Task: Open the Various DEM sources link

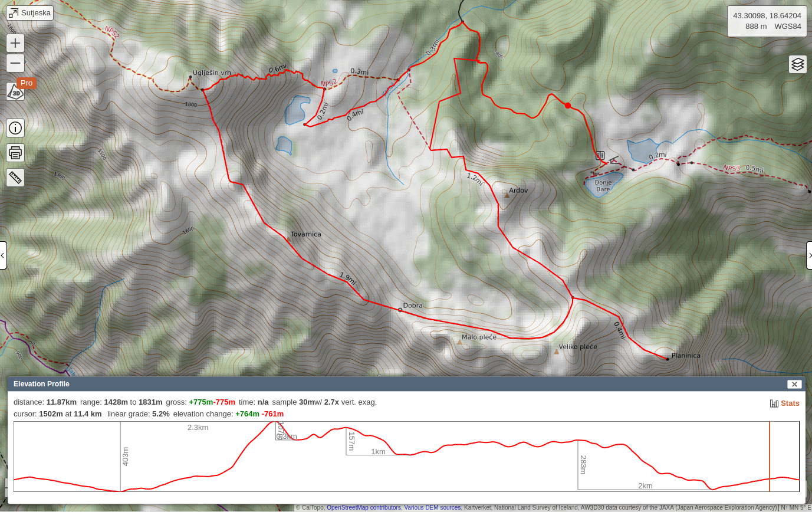Action: [432, 507]
